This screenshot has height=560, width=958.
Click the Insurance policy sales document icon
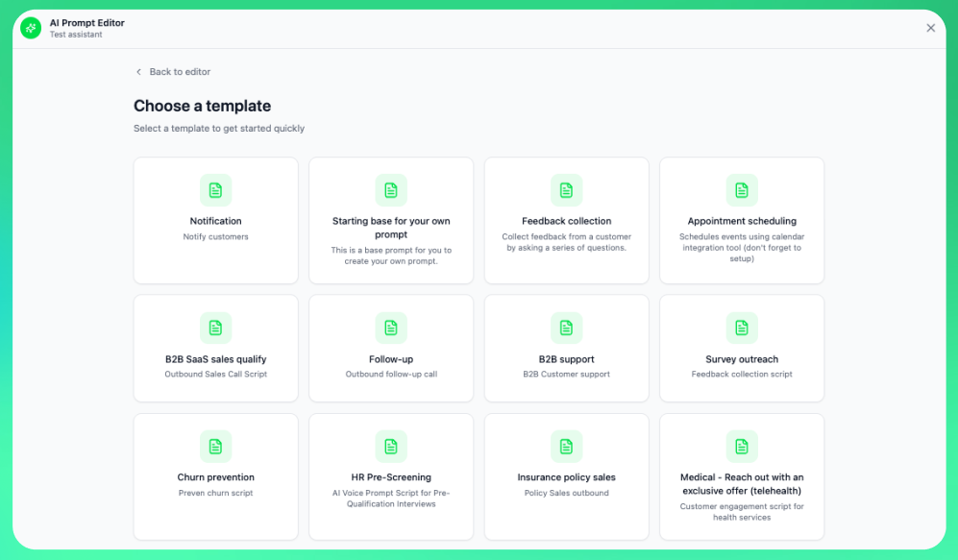(566, 446)
